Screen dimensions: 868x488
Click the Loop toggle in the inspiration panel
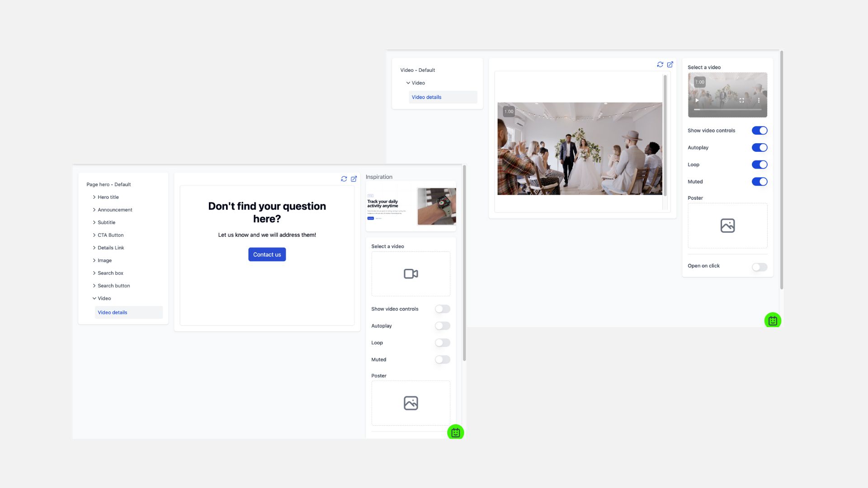pos(442,342)
